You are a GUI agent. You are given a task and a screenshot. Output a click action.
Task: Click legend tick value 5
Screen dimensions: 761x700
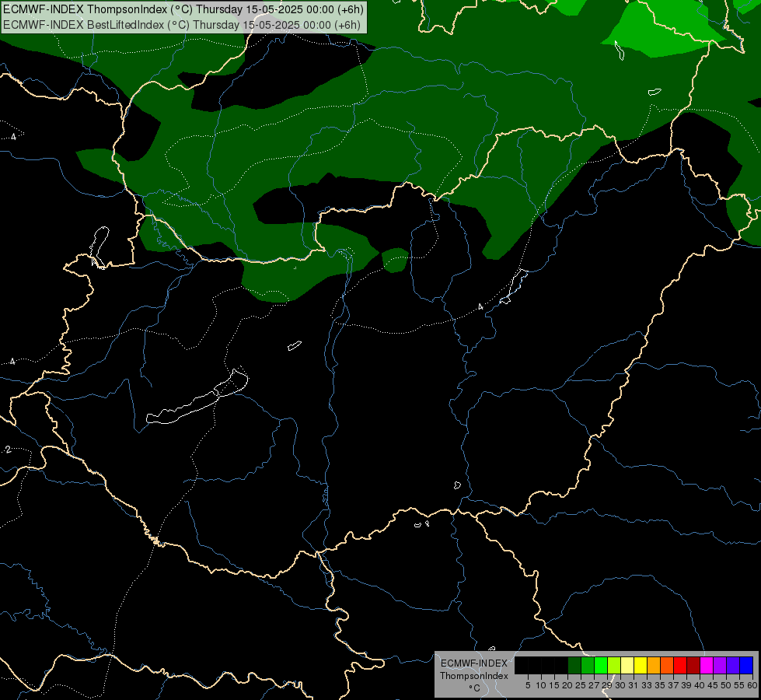[528, 685]
